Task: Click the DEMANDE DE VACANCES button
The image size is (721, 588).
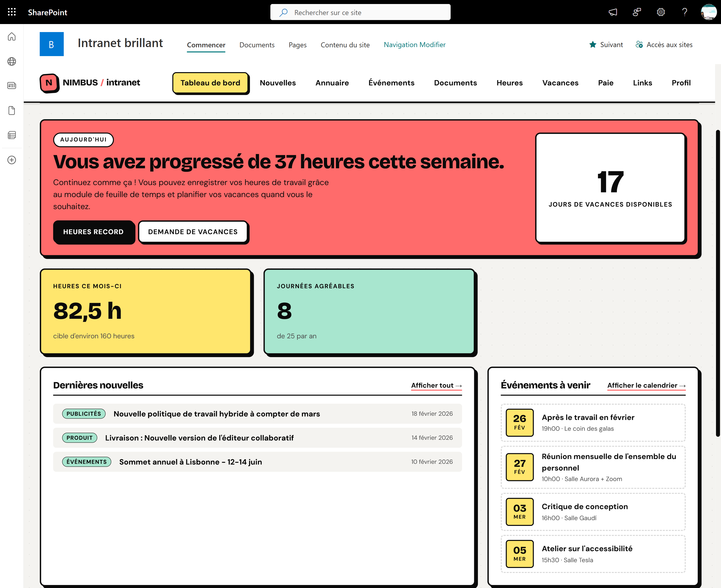Action: pyautogui.click(x=193, y=232)
